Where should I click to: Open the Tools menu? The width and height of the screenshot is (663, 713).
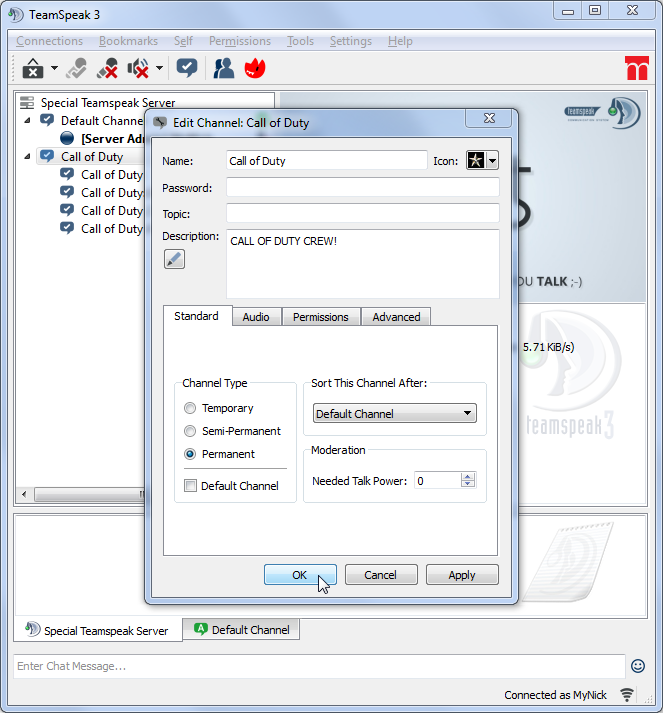[x=300, y=41]
